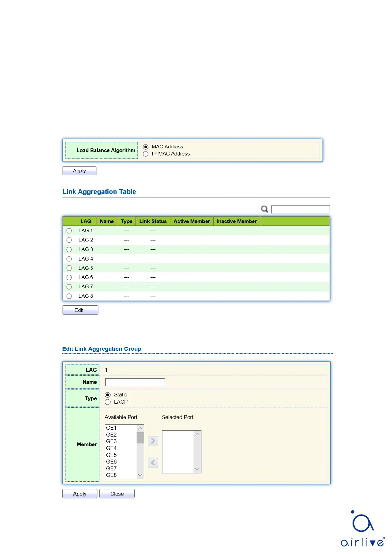Select MAC Address load balance option
This screenshot has height=554, width=392.
pyautogui.click(x=146, y=147)
